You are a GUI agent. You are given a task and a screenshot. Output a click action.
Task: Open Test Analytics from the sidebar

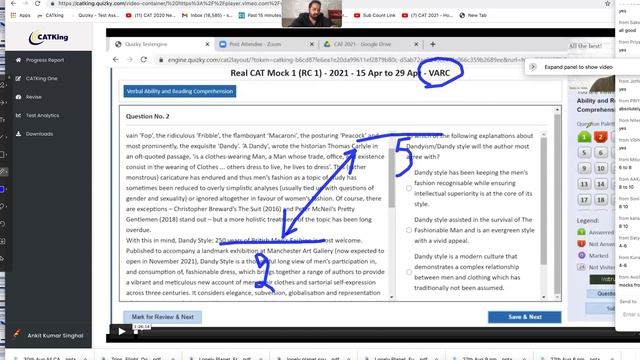42,116
